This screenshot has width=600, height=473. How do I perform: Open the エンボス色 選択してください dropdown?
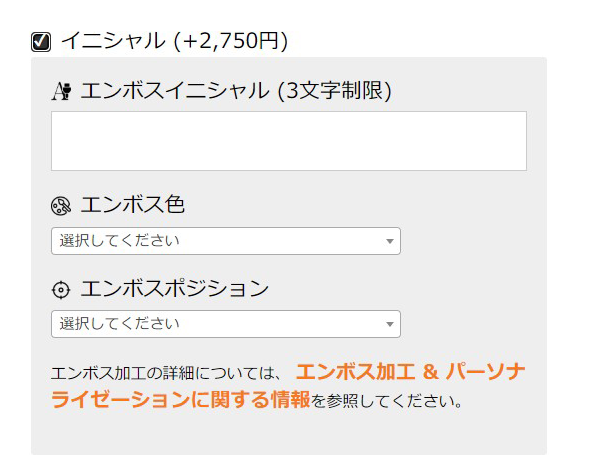226,241
